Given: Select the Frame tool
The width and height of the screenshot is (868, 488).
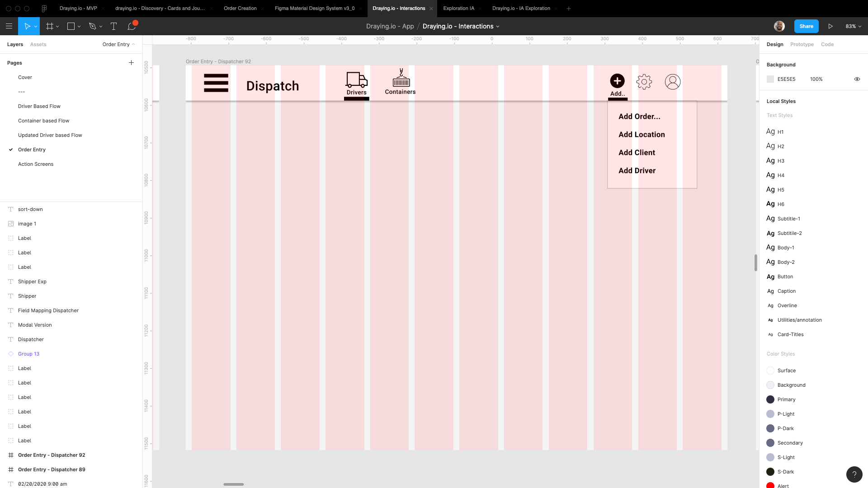Looking at the screenshot, I should pyautogui.click(x=50, y=26).
